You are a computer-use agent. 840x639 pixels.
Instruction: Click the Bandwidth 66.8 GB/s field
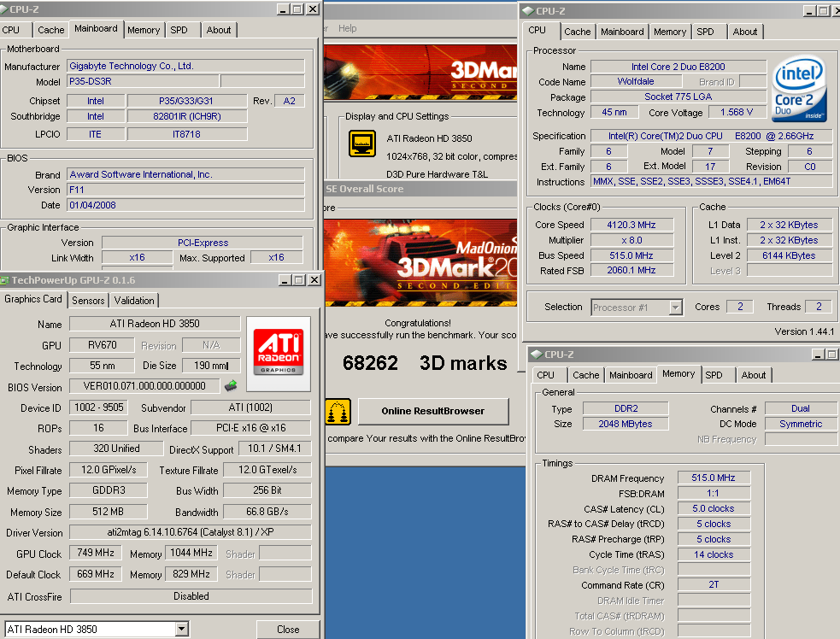267,512
